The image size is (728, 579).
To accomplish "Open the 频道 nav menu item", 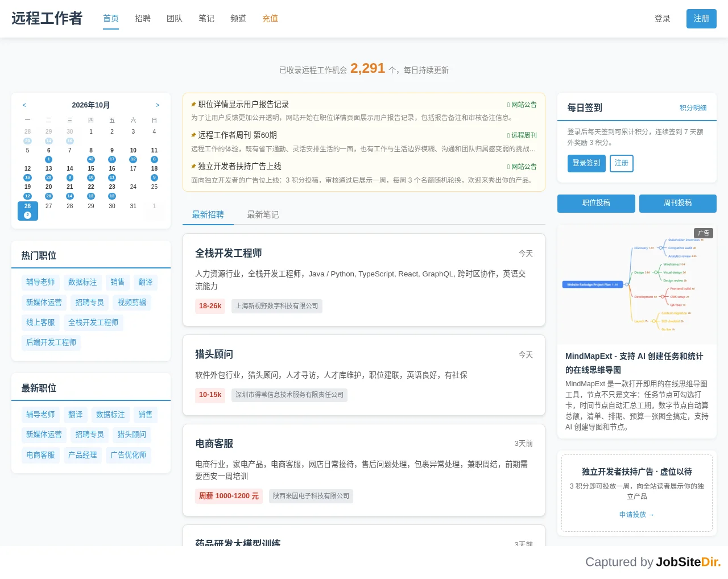I will (238, 19).
